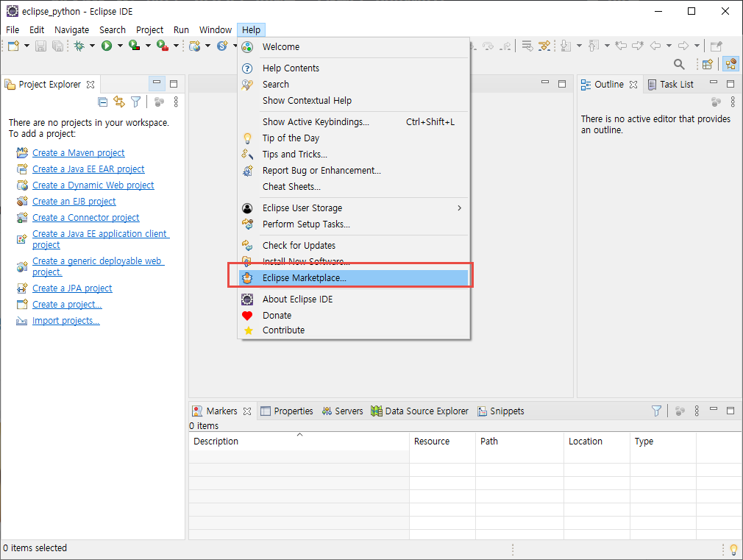Select Install New Software... menu item
Viewport: 743px width, 560px height.
pyautogui.click(x=354, y=261)
